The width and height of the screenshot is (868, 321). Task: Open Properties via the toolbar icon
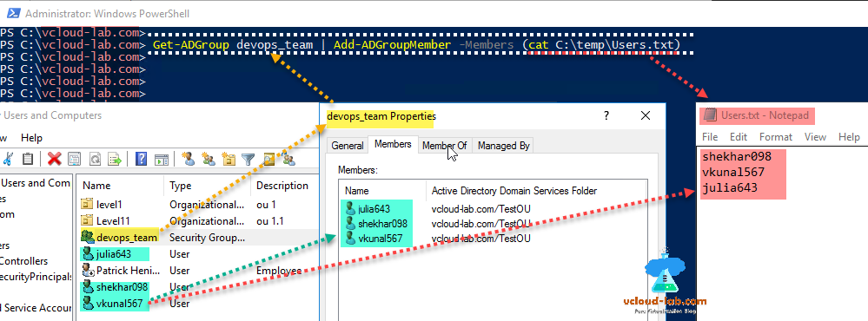click(74, 159)
